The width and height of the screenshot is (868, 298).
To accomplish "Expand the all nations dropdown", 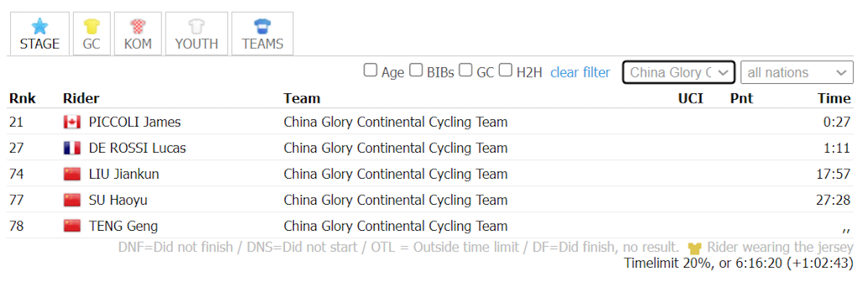I will point(797,72).
